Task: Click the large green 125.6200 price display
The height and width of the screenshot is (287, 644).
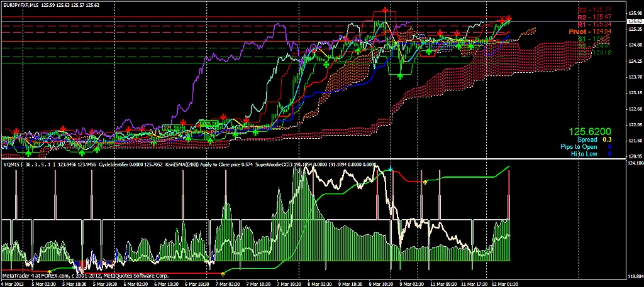Action: 591,132
